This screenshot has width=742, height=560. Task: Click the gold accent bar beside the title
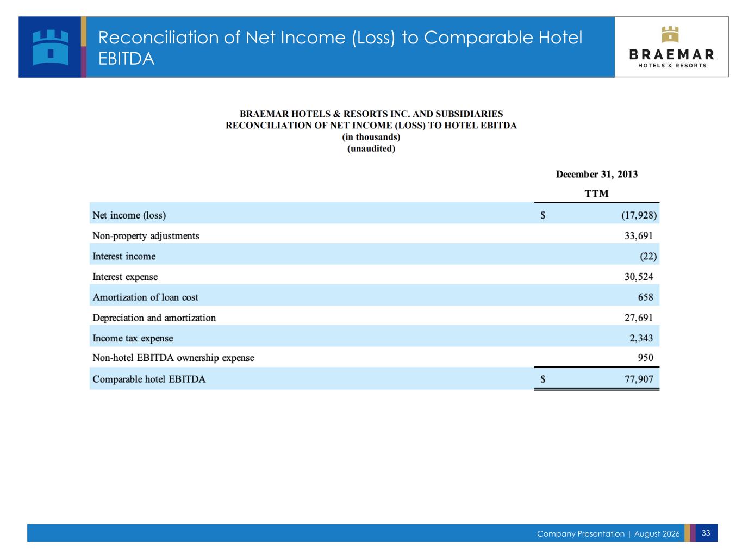point(84,32)
